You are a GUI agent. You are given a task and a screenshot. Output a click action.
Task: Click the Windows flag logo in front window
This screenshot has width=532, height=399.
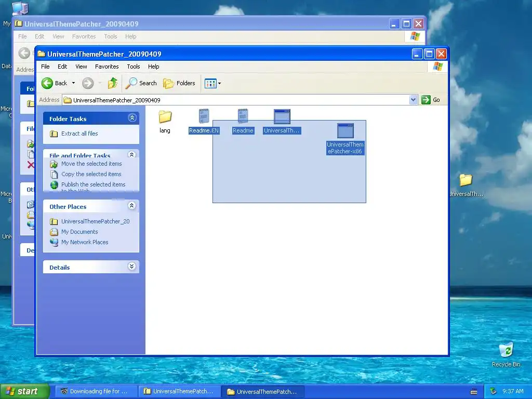437,66
